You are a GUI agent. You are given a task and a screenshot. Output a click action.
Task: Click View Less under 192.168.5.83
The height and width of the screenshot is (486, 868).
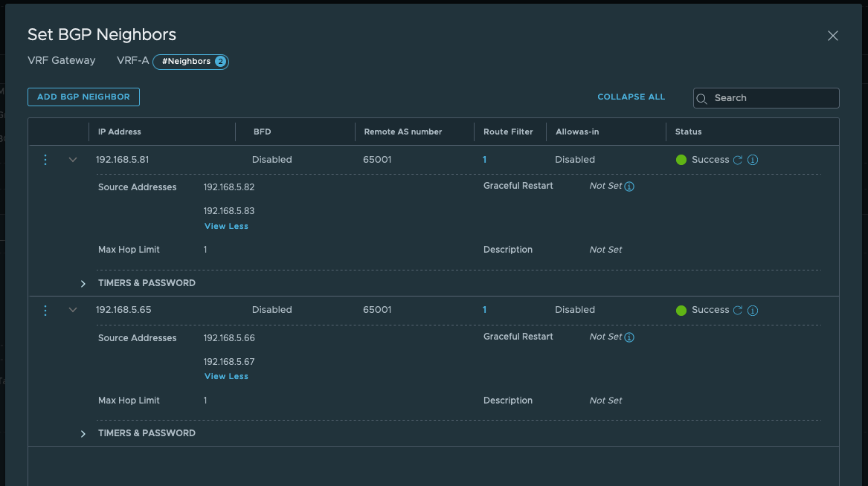coord(226,226)
